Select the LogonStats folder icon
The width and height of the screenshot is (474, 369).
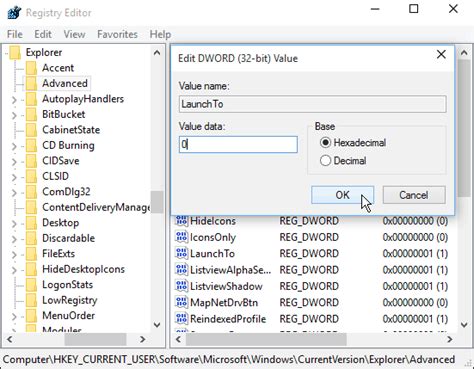coord(31,285)
